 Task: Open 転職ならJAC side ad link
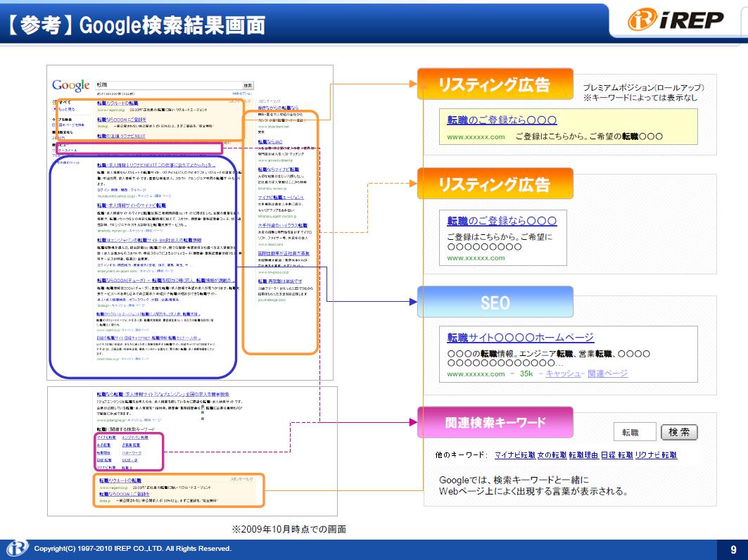pyautogui.click(x=270, y=141)
